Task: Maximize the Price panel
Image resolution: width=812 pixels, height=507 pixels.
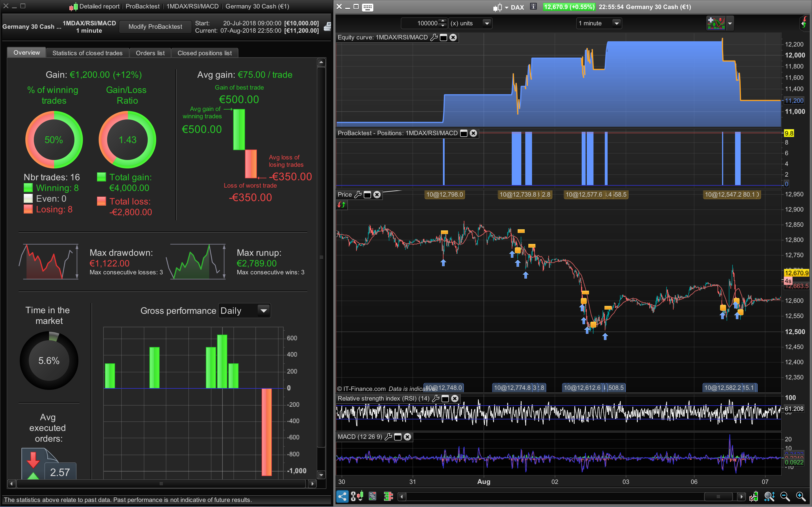Action: pos(367,194)
